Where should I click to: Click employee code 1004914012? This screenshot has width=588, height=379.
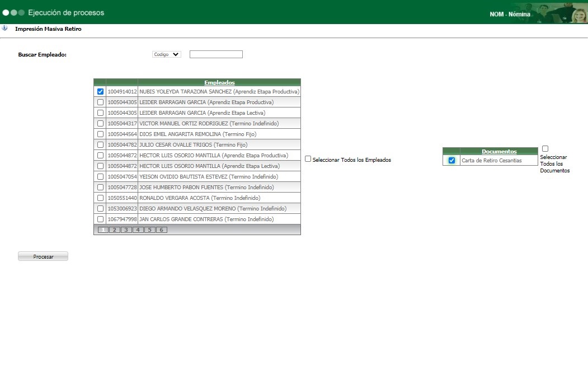click(x=123, y=92)
